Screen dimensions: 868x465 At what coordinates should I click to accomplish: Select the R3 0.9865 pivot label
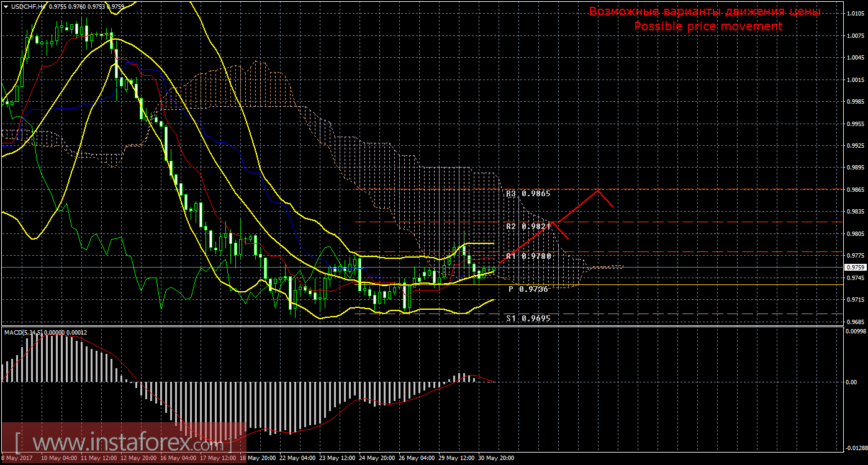click(528, 194)
